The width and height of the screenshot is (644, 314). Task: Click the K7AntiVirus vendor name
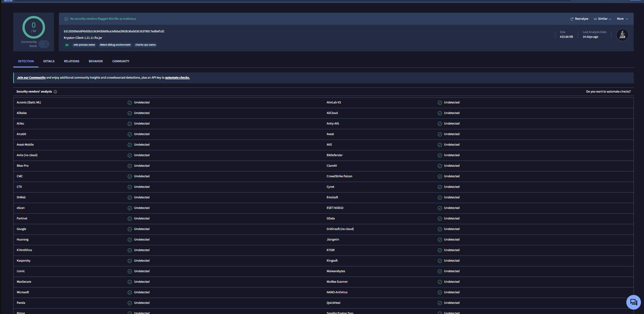coord(24,250)
